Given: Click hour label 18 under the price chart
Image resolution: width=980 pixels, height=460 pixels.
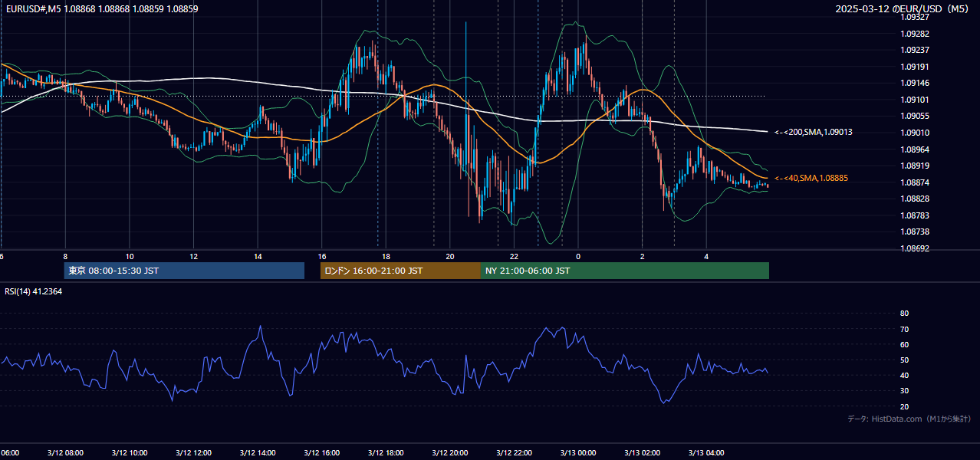Looking at the screenshot, I should click(386, 256).
